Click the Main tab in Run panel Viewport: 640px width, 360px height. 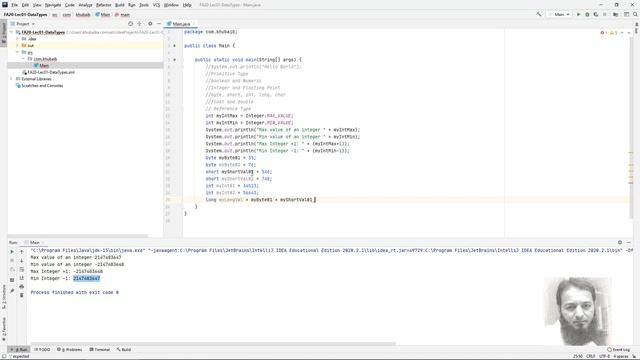click(35, 242)
